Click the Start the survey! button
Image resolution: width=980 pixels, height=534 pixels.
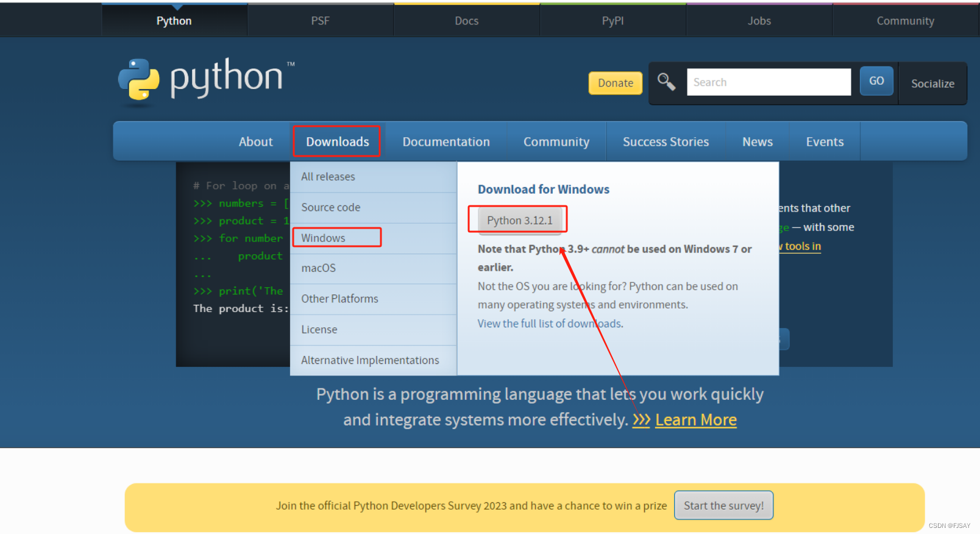[x=723, y=505]
